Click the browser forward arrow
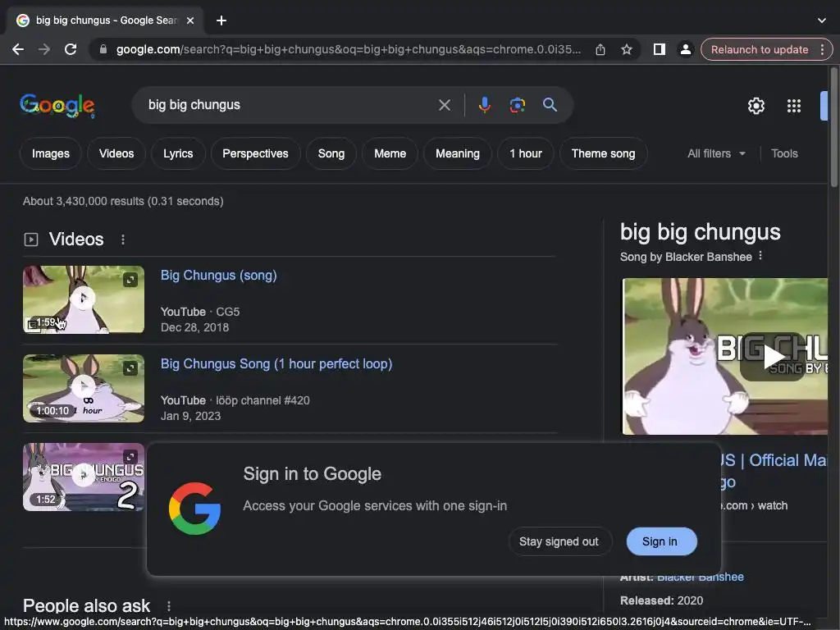Viewport: 840px width, 630px height. (x=44, y=49)
